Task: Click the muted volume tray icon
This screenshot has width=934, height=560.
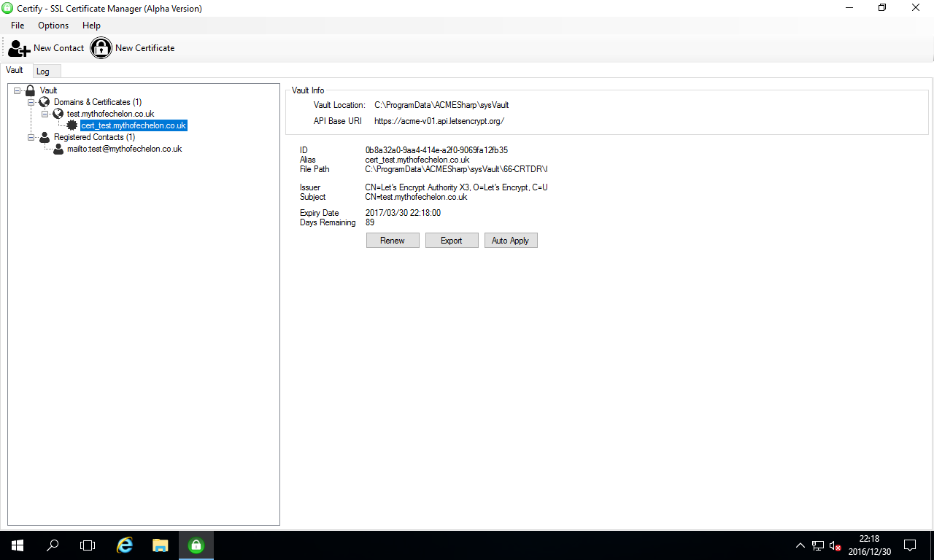Action: [836, 545]
